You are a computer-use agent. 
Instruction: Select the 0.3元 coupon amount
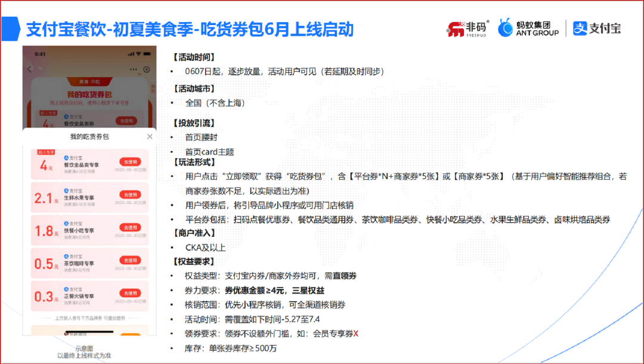[x=46, y=297]
